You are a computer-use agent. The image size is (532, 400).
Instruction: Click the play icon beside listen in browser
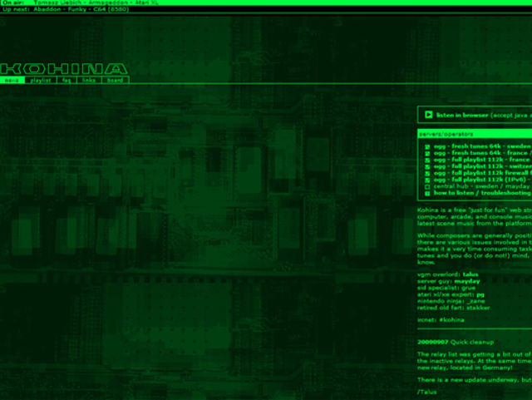point(429,115)
